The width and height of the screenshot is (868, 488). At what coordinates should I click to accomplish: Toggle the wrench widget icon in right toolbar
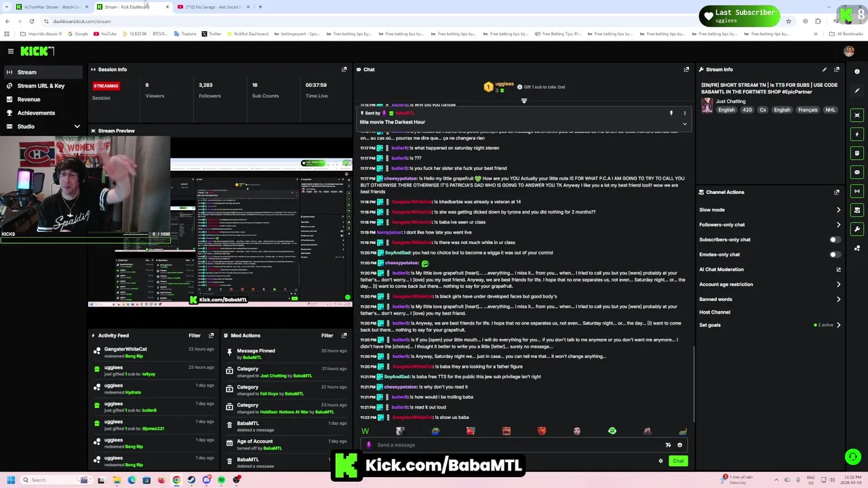tap(857, 229)
